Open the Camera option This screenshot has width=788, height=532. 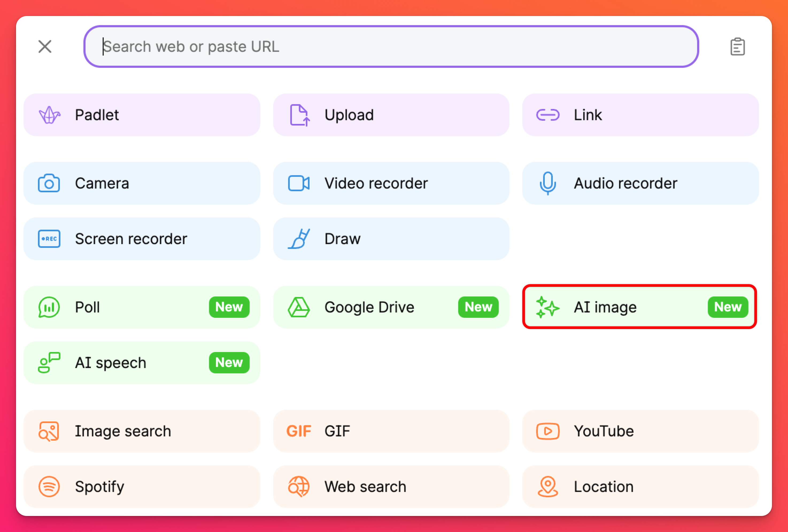point(142,183)
